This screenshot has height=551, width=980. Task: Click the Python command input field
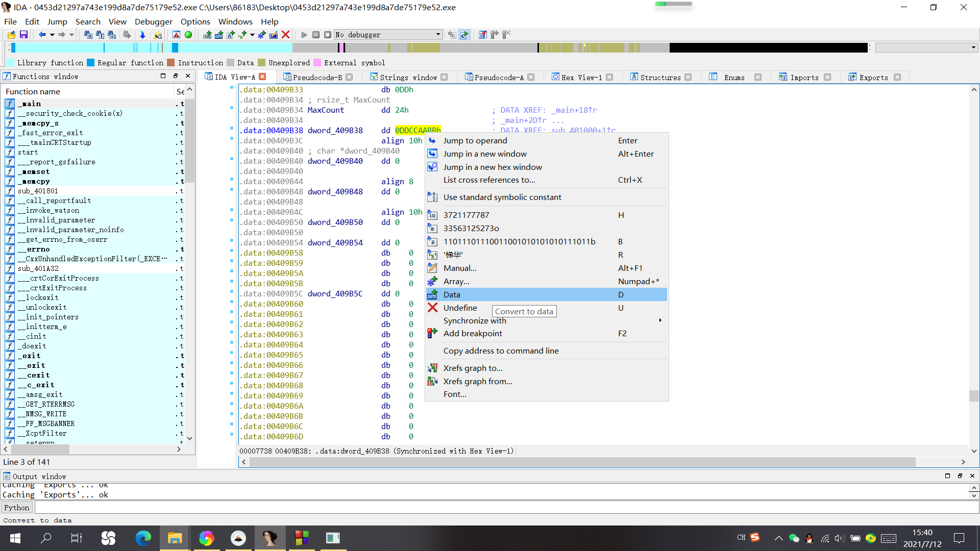pos(505,508)
